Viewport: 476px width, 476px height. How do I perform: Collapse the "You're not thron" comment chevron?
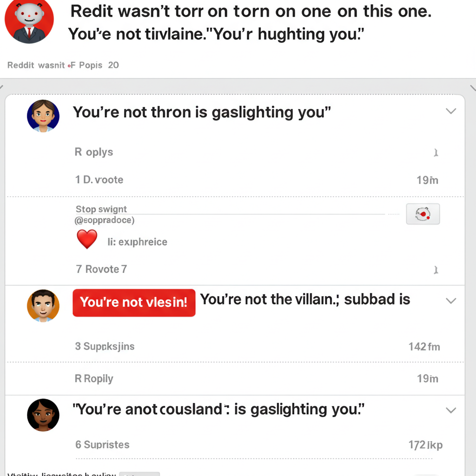[x=451, y=111]
